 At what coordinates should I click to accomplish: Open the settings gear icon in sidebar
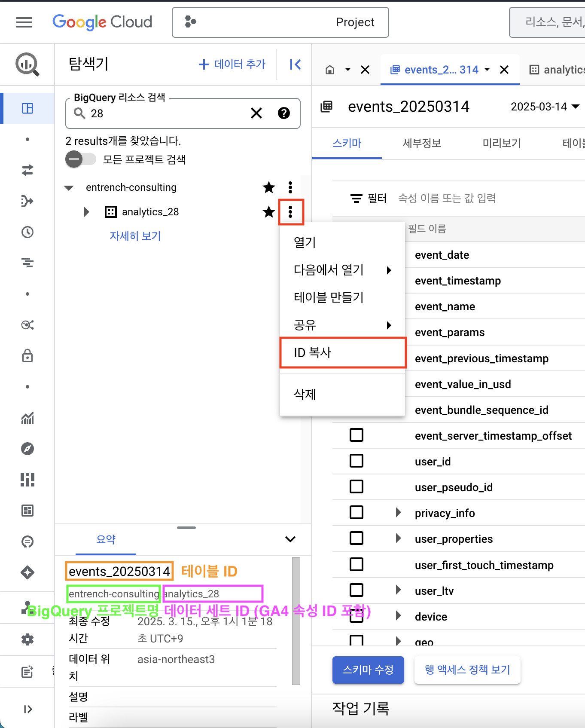(x=27, y=639)
